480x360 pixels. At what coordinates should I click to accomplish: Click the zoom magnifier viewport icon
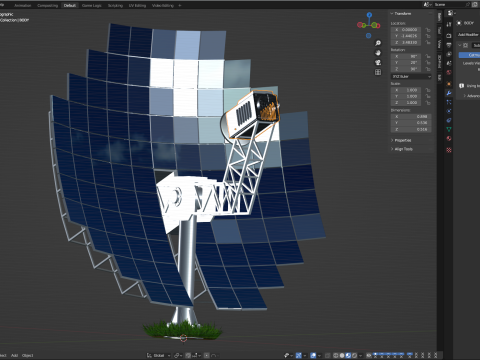click(378, 43)
